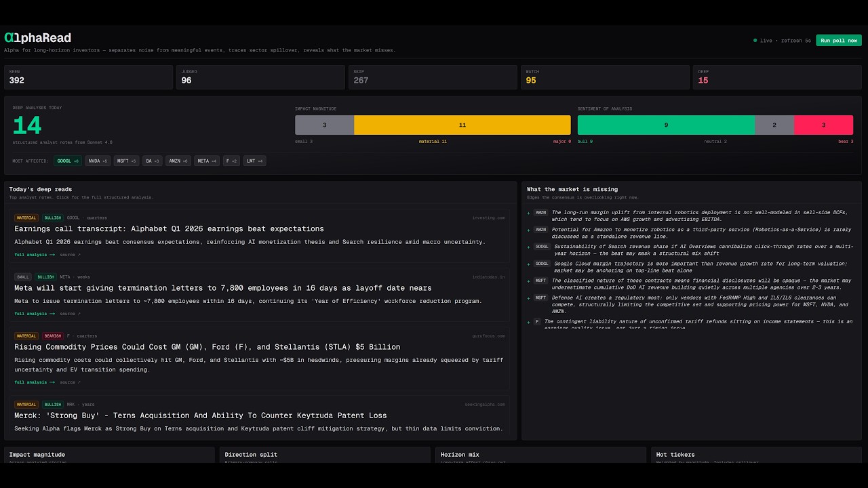Open full analysis for commodity prices story
This screenshot has height=488, width=868.
pos(35,382)
